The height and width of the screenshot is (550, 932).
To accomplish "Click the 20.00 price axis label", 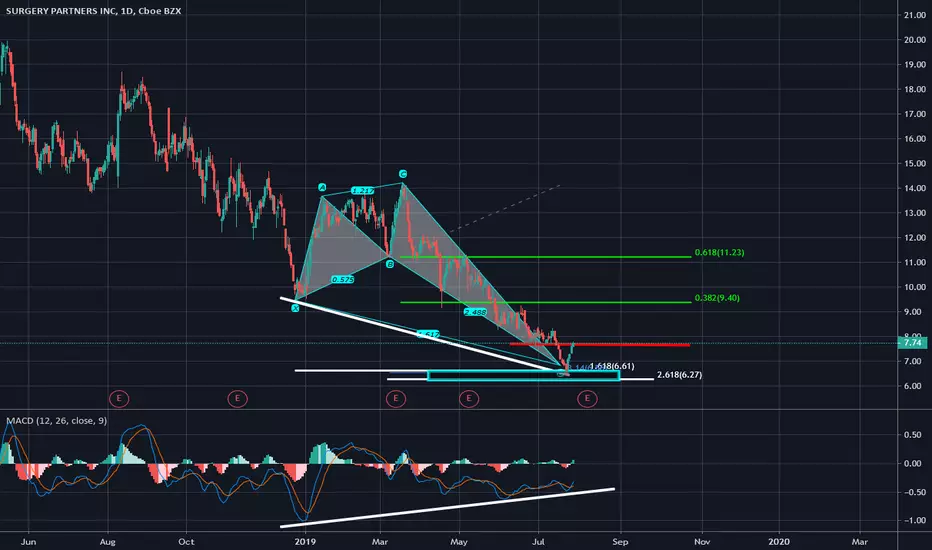I will click(914, 40).
